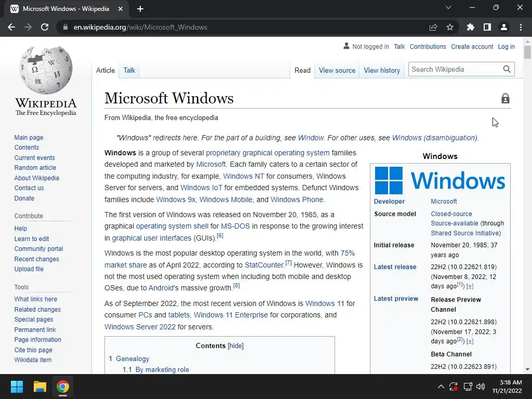The height and width of the screenshot is (399, 532).
Task: Open the Windows 11 Enterprise link
Action: coord(231,315)
